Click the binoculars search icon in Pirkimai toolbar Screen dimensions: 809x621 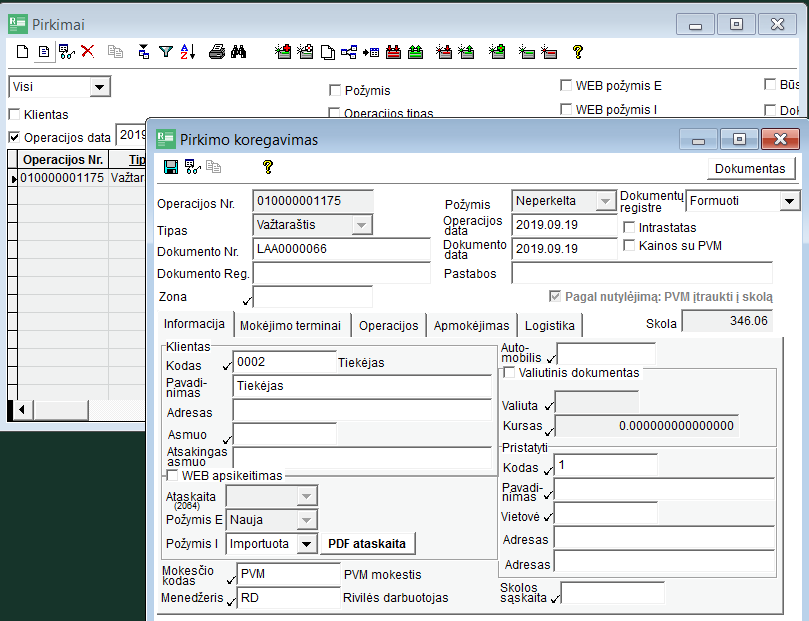coord(238,52)
